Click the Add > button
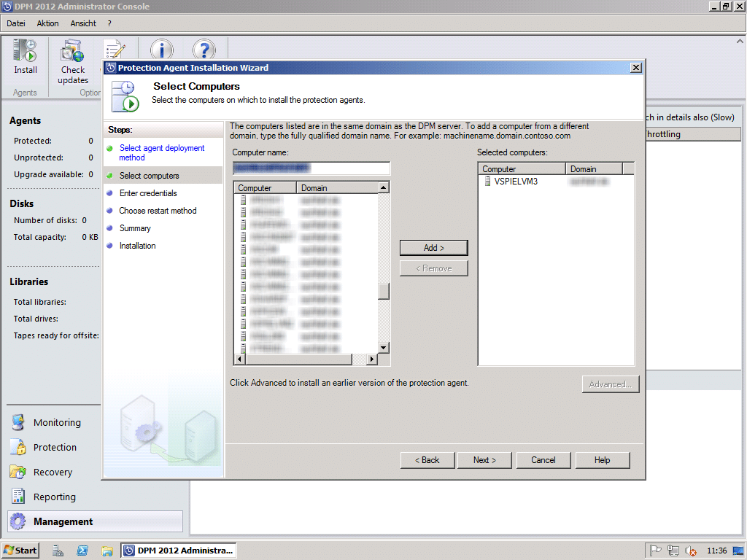 (x=433, y=248)
